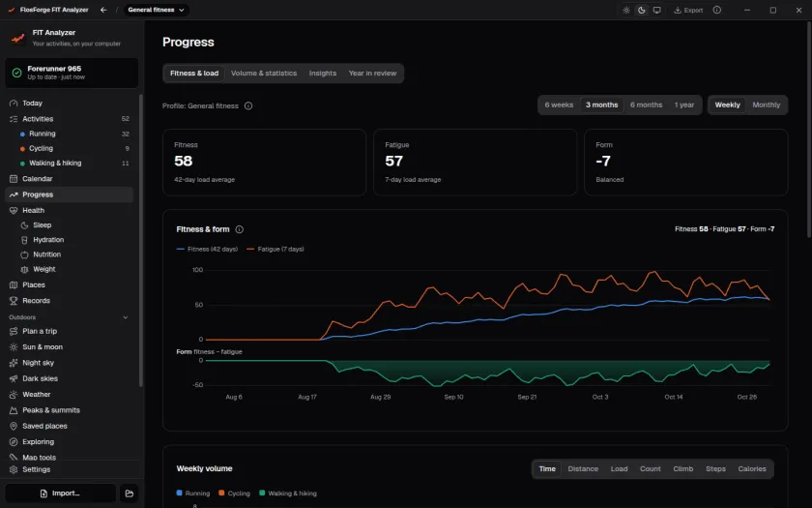Open folder icon next to Import
This screenshot has width=812, height=508.
130,493
